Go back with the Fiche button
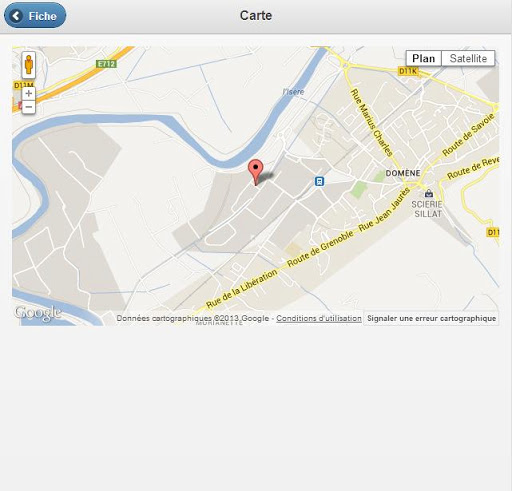 [35, 15]
